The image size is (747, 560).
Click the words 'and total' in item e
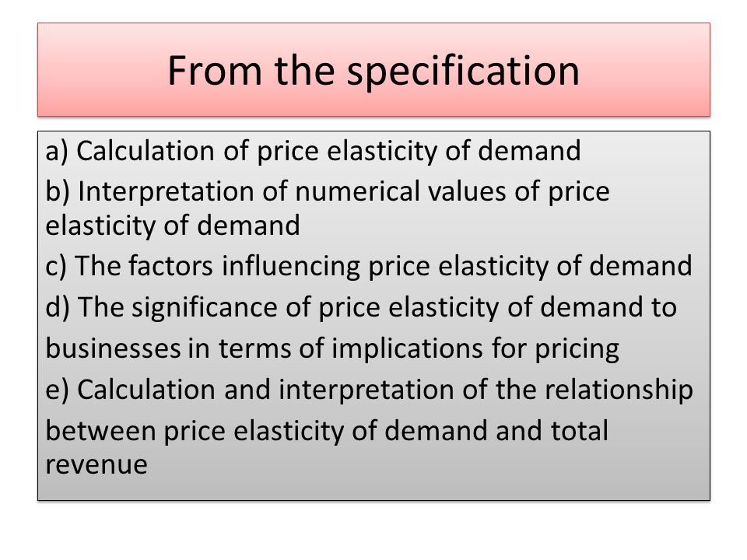click(x=552, y=430)
